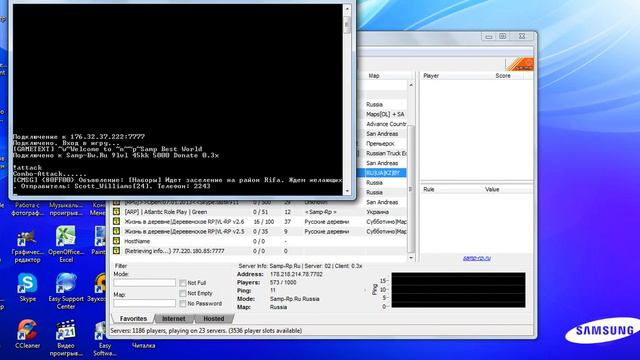This screenshot has width=640, height=360.
Task: Click the lock icon beside Atlantic Role Play row
Action: [x=116, y=212]
